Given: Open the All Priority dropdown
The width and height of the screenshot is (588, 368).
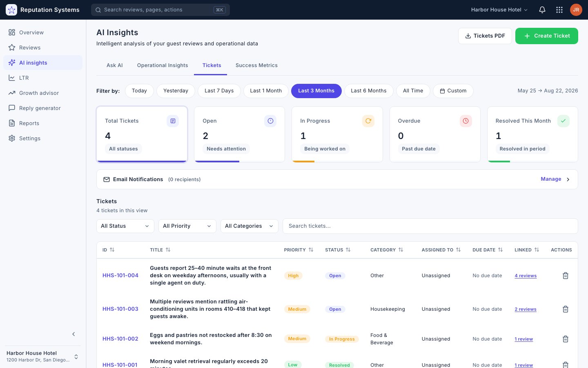Looking at the screenshot, I should click(x=187, y=226).
